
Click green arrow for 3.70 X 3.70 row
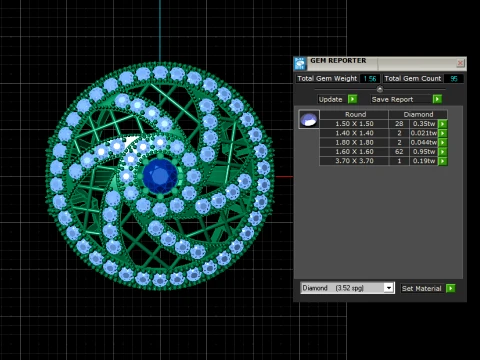tap(443, 161)
